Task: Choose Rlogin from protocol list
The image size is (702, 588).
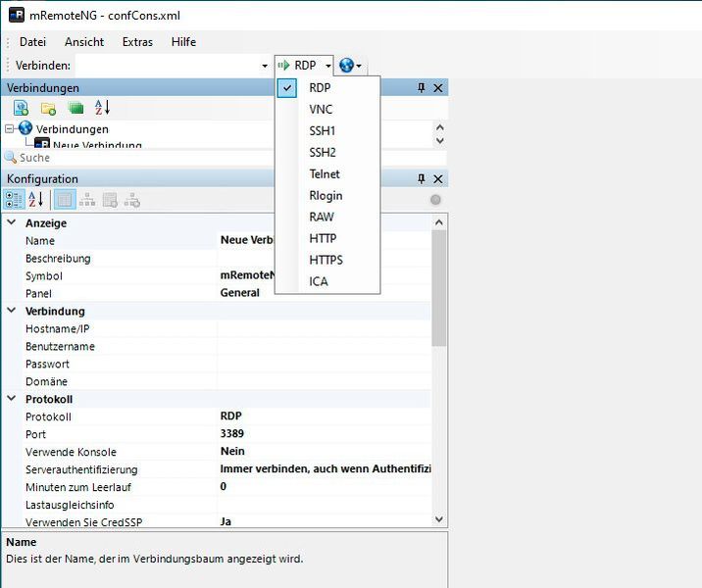Action: [x=328, y=196]
